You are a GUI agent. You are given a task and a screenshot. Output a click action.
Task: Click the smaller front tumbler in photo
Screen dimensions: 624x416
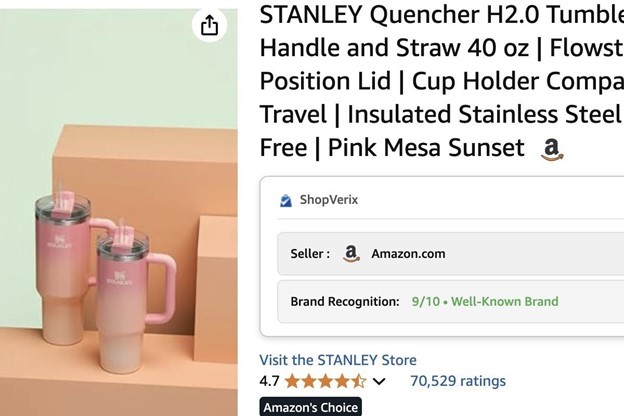[132, 300]
